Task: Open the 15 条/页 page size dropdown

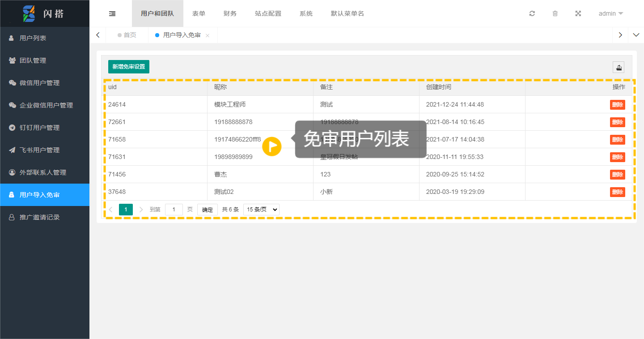Action: [261, 210]
